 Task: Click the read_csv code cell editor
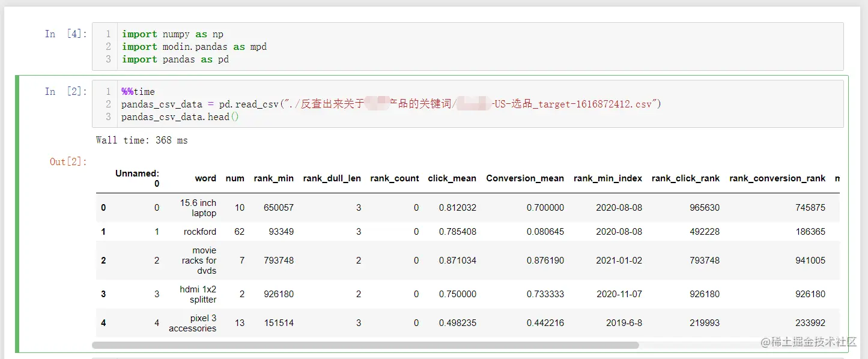pos(467,104)
